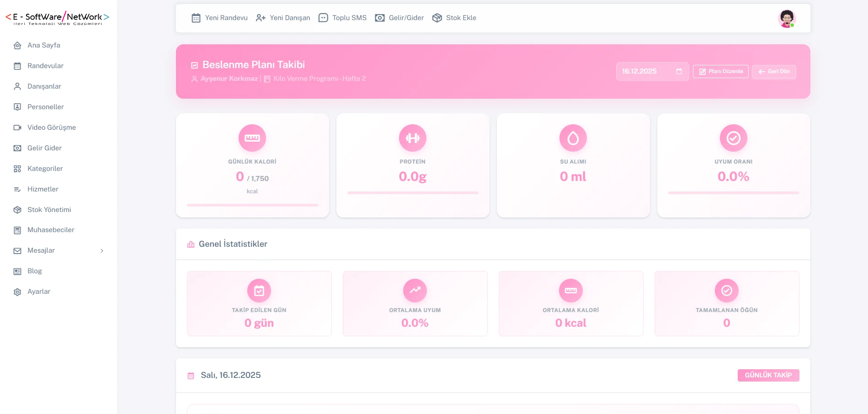Click the Günlük Takip badge
The image size is (868, 414).
point(768,375)
